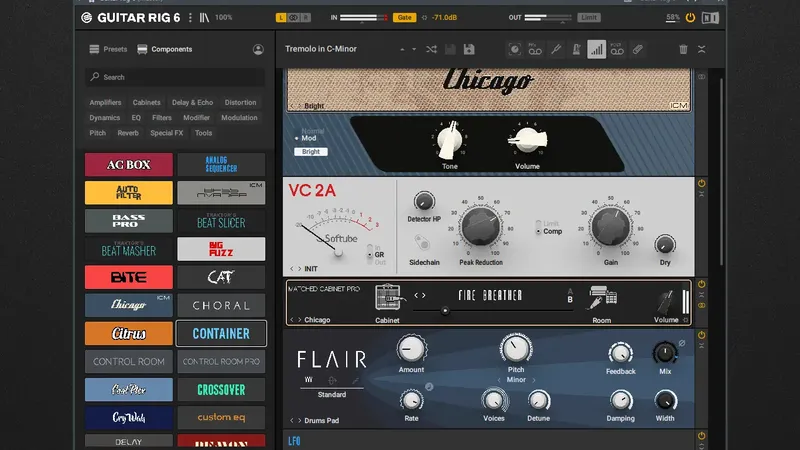Power off the Matched Cabinet Pro module
The height and width of the screenshot is (450, 800).
coord(702,284)
